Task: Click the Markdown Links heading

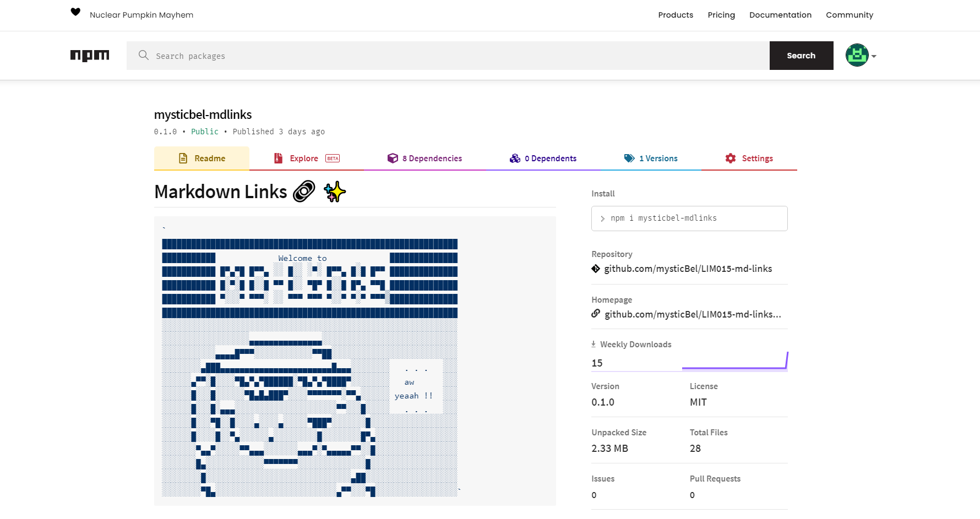Action: tap(221, 192)
